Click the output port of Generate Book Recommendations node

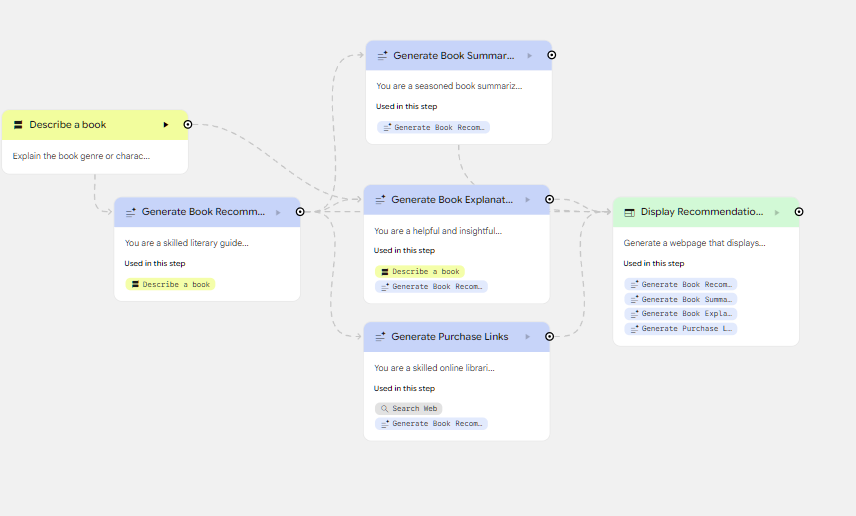pyautogui.click(x=299, y=212)
